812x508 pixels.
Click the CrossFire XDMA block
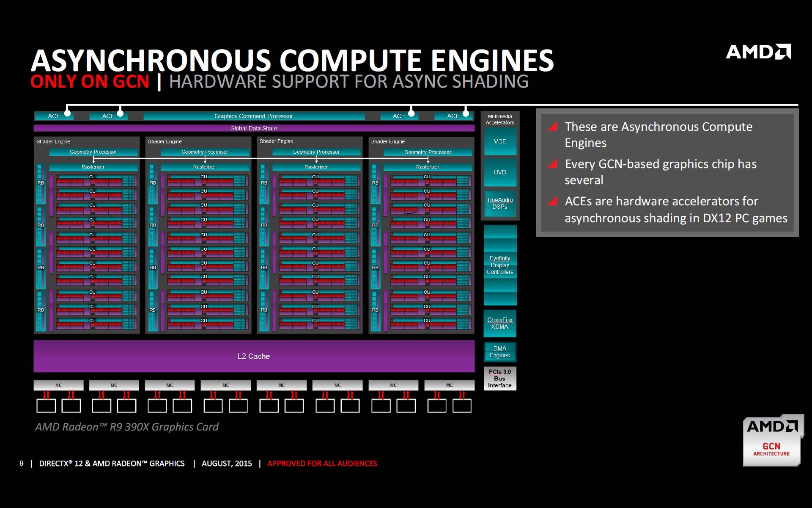[x=500, y=323]
